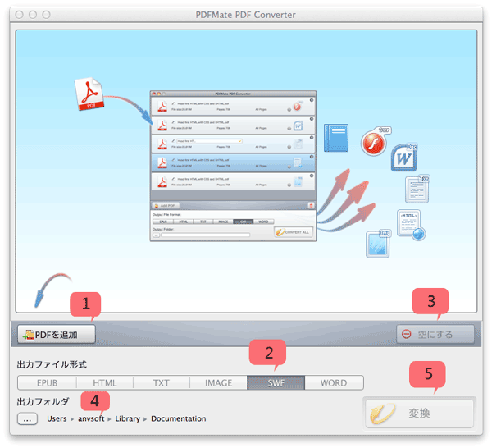Click the embedded app preview thumbnail
The image size is (492, 448).
point(233,166)
